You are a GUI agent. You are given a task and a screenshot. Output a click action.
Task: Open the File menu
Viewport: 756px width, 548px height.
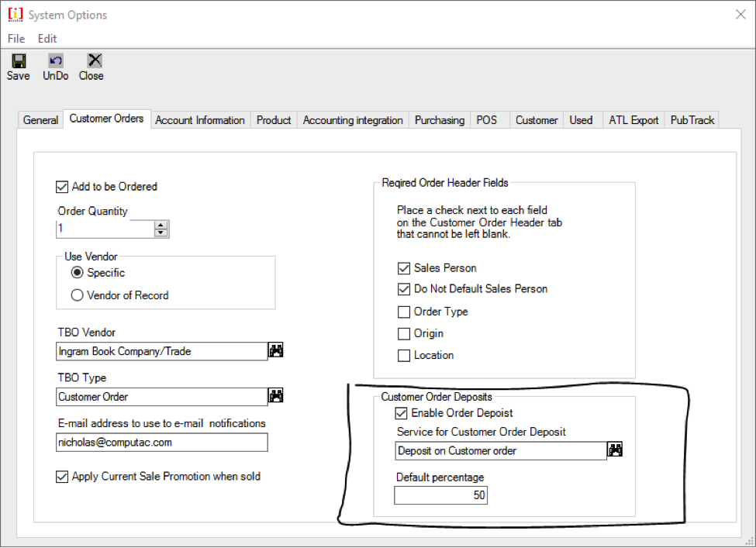tap(16, 39)
